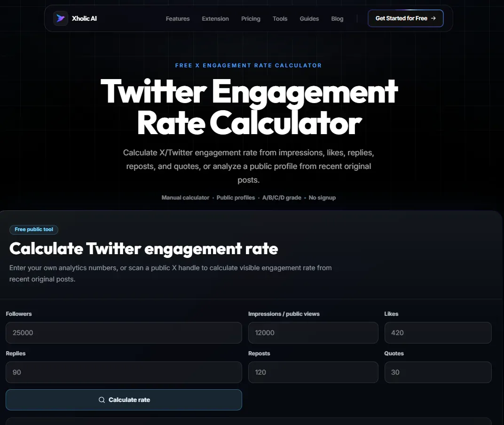
Task: Click the Impressions / public views label
Action: (x=284, y=313)
